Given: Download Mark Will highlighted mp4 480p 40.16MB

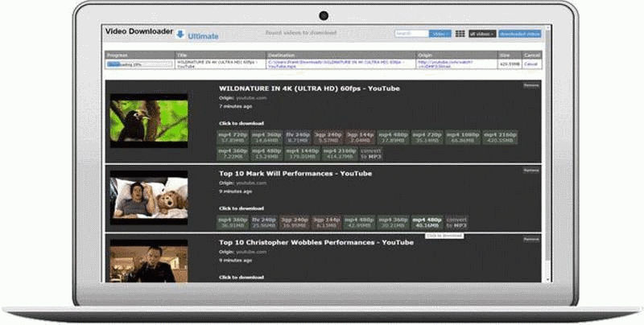Looking at the screenshot, I should click(x=427, y=223).
